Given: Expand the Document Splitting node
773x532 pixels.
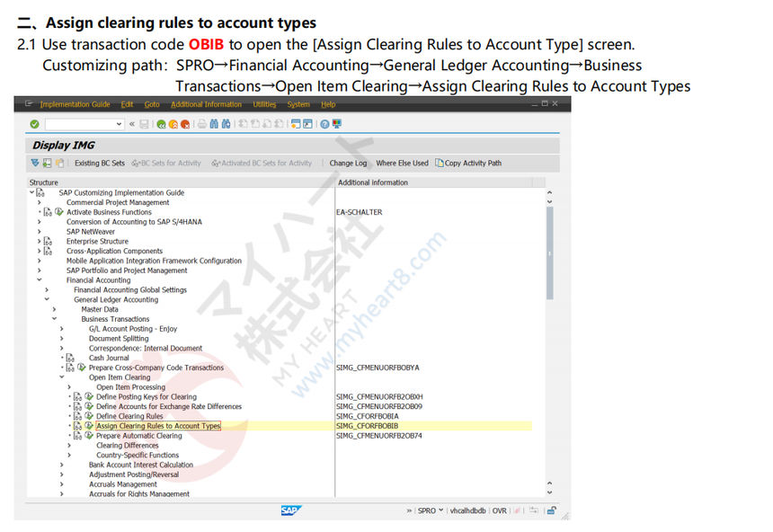Looking at the screenshot, I should click(x=62, y=339).
